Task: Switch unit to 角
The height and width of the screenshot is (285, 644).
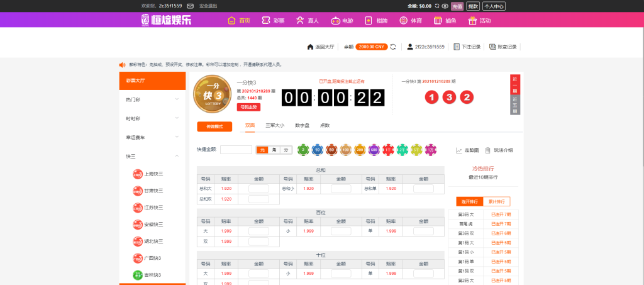Action: (274, 150)
